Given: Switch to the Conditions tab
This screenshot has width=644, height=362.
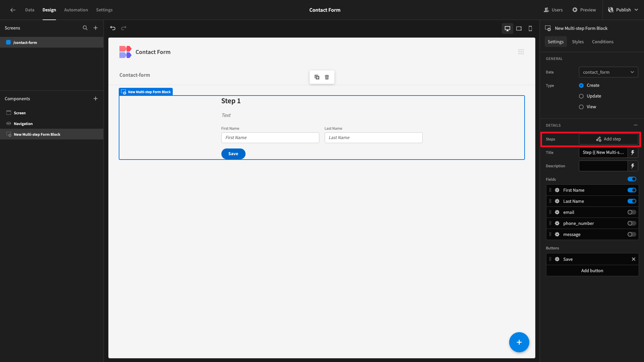Looking at the screenshot, I should (x=602, y=42).
